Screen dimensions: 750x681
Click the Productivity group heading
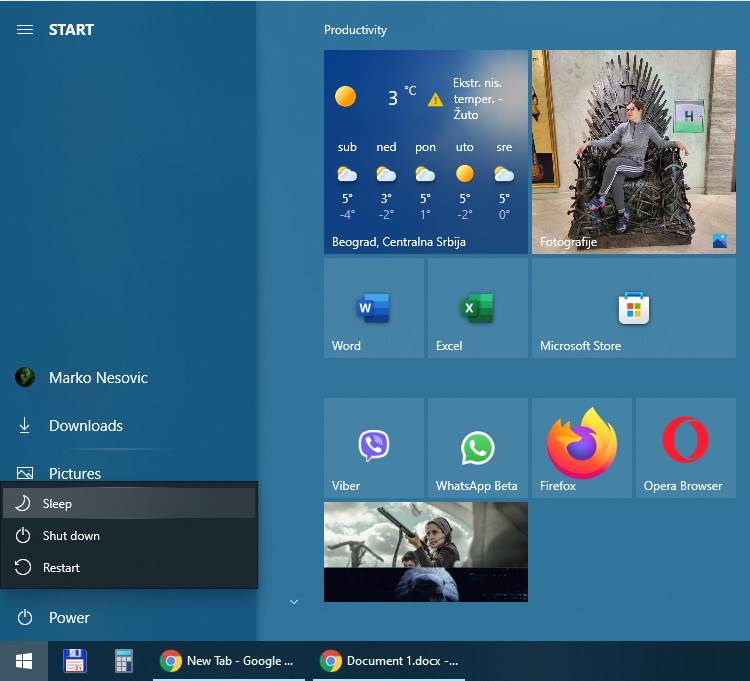pos(355,30)
